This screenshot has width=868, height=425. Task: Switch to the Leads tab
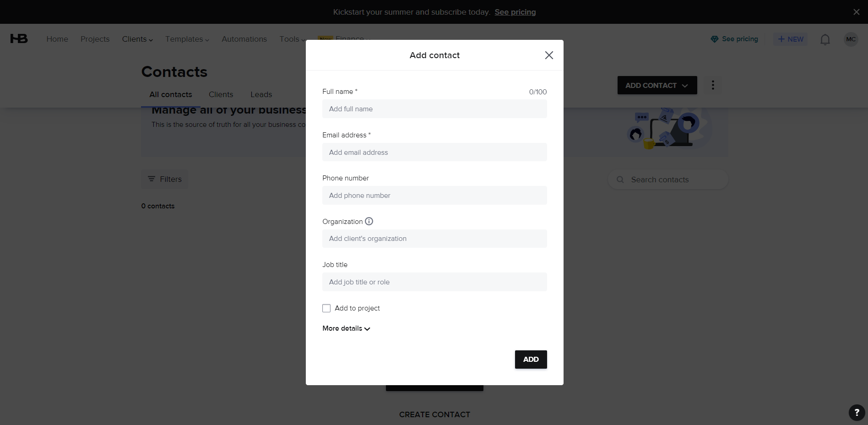tap(260, 94)
